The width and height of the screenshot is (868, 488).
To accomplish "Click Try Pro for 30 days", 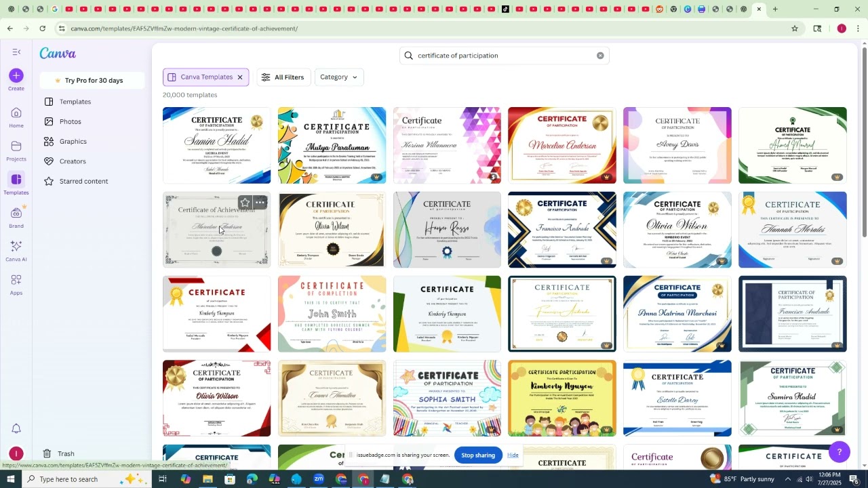I will pos(92,81).
